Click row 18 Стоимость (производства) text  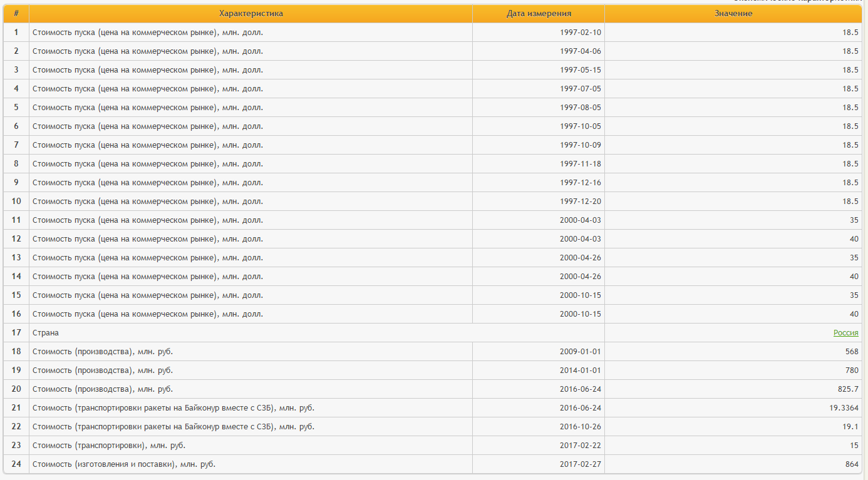coord(103,352)
